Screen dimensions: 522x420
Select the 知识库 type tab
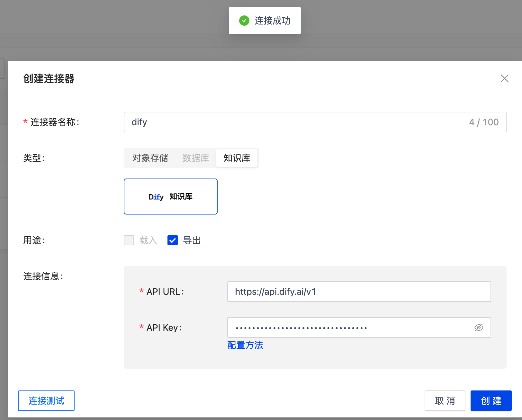coord(237,158)
